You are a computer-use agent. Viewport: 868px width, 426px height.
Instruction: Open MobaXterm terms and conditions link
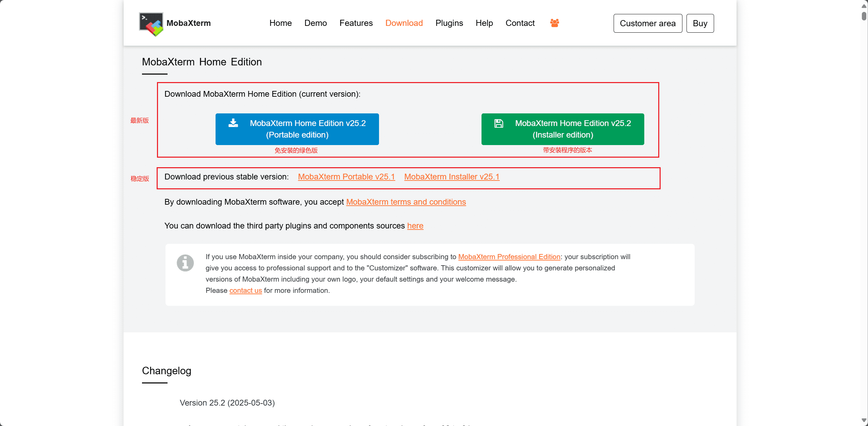406,202
